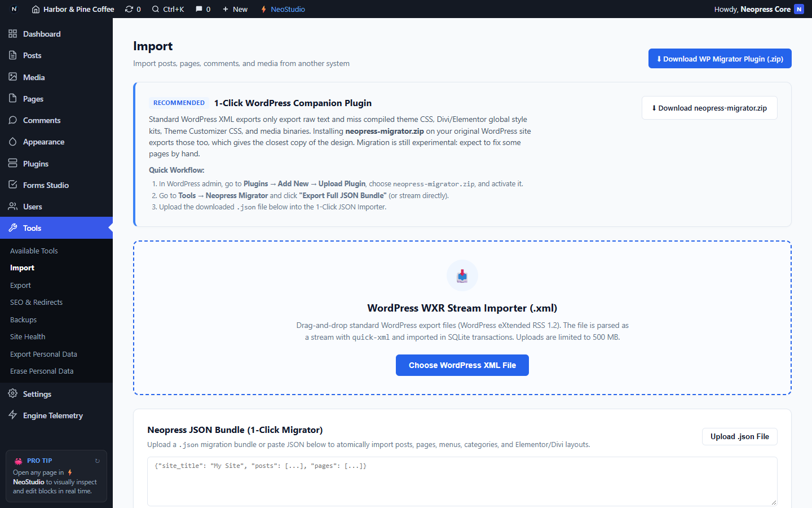Go to Harbor & Pine Coffee site home
The image size is (812, 508).
click(73, 9)
